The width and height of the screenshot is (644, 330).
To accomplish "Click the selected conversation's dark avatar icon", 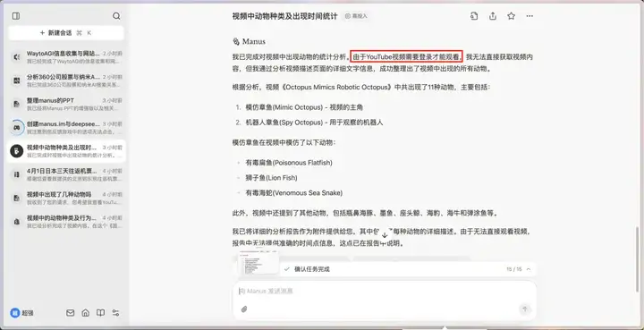I will (17, 151).
